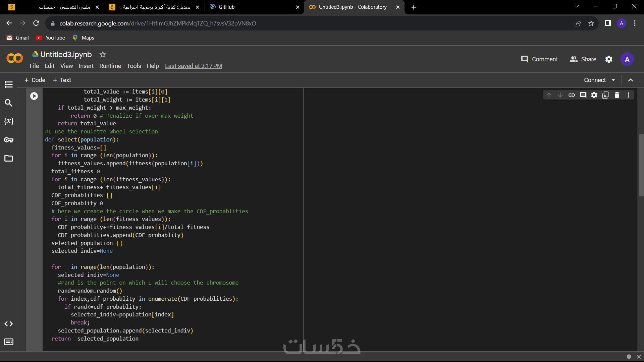
Task: Open the find and replace panel
Action: point(9,103)
